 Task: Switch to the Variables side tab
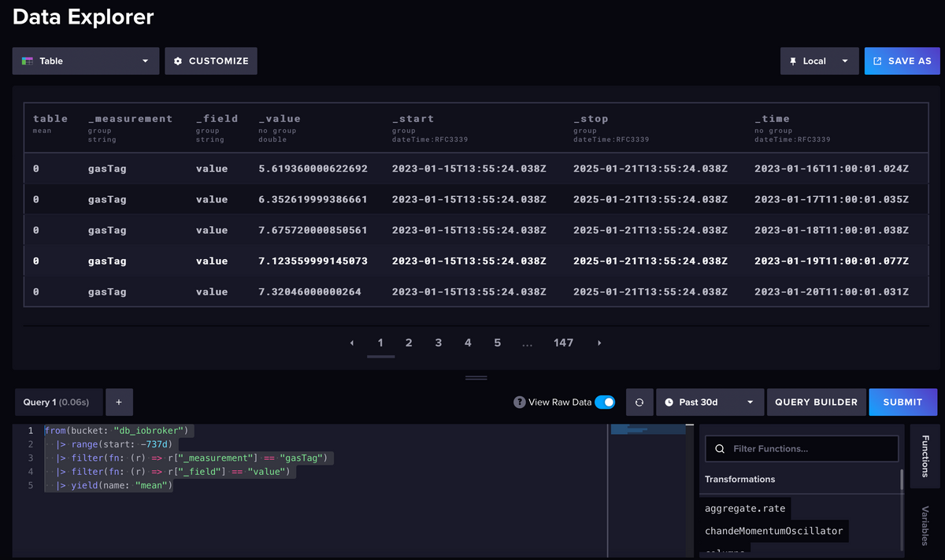[x=925, y=525]
